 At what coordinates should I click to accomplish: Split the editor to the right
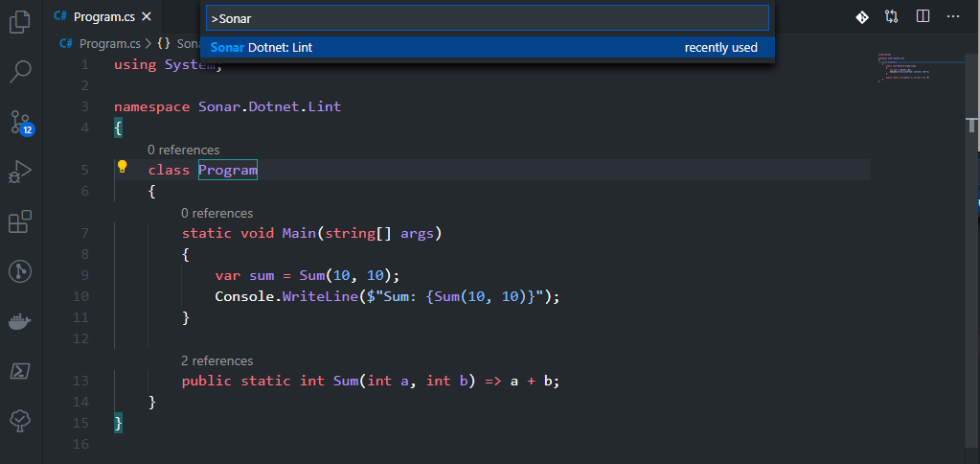click(x=923, y=17)
